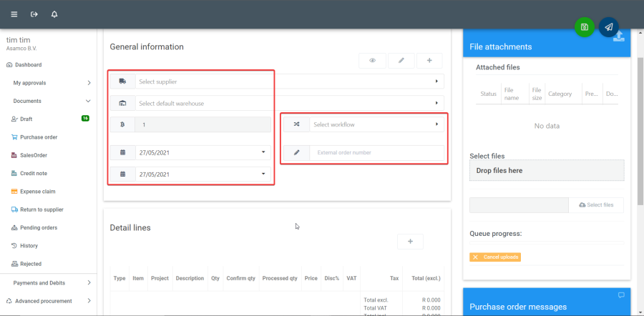This screenshot has width=644, height=316.
Task: Open the hamburger menu icon
Action: (14, 14)
